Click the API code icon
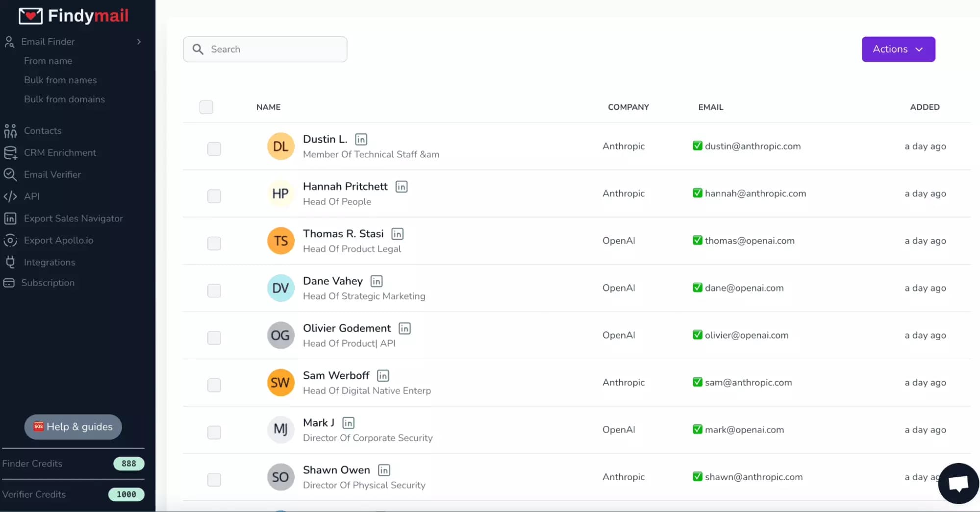Screen dimensions: 980x512 (x=10, y=196)
